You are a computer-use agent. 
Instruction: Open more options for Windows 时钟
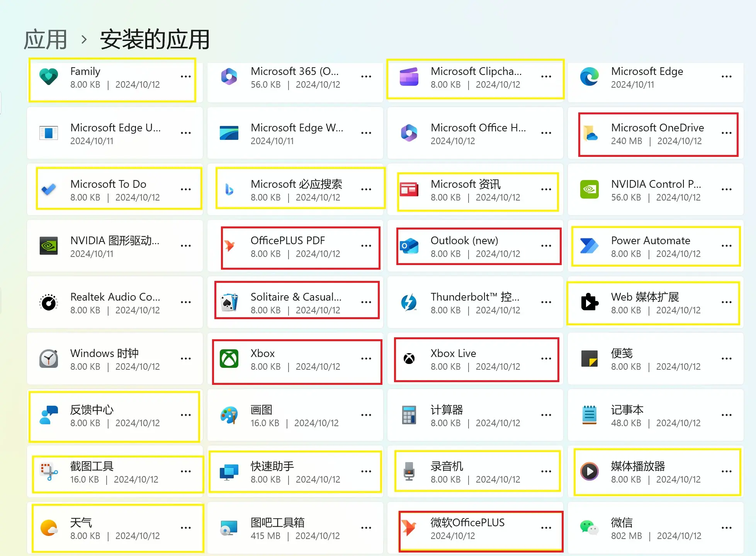[x=186, y=359]
